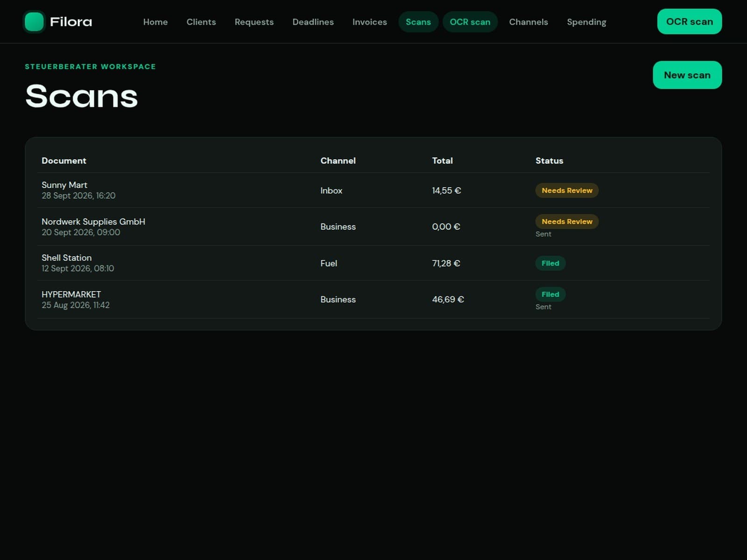Select the 71,28 € amount

pos(446,263)
